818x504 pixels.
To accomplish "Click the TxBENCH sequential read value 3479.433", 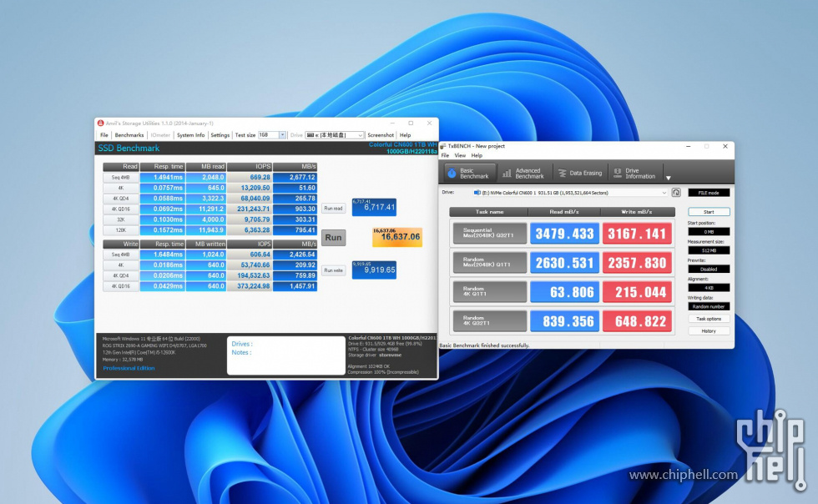I will (x=564, y=234).
